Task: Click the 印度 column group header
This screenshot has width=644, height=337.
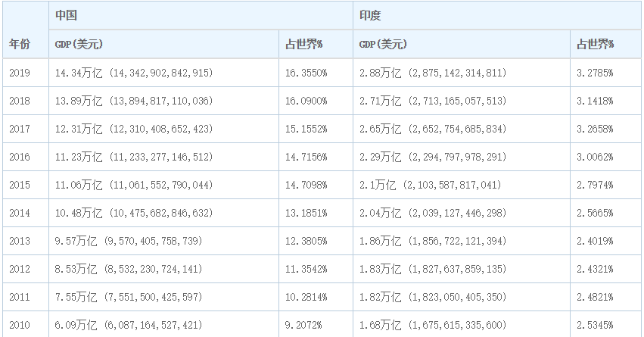Action: (497, 15)
